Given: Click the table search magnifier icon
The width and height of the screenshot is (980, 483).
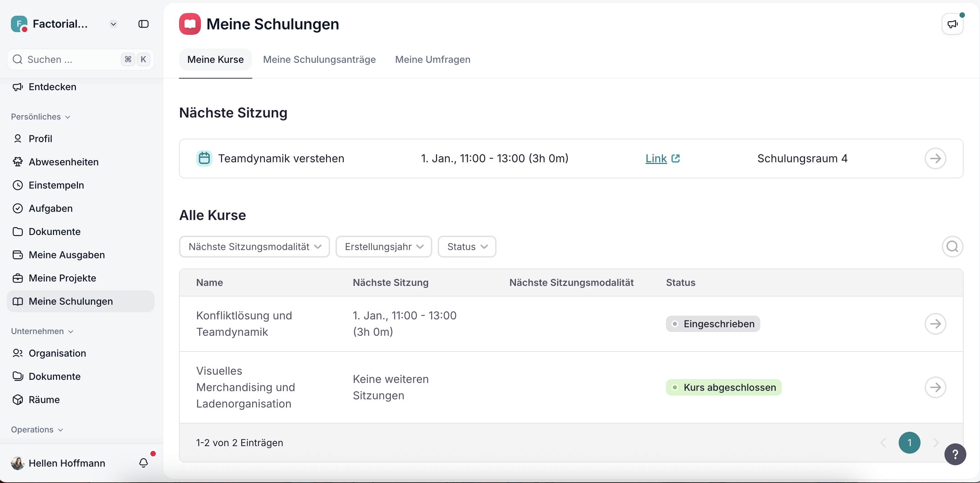Looking at the screenshot, I should (952, 246).
